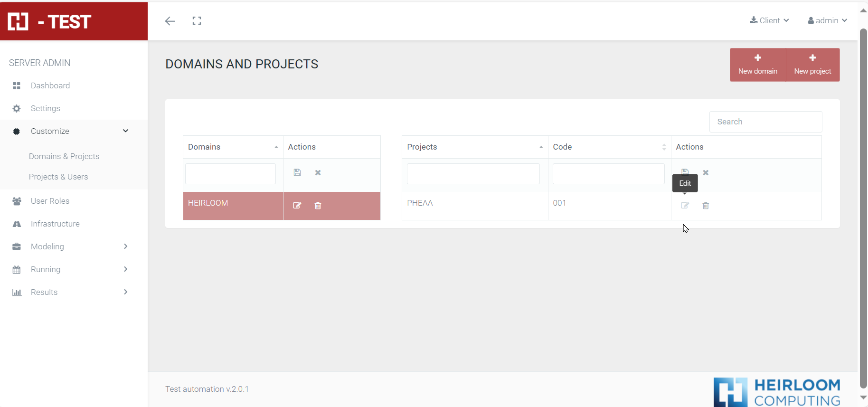Go to Dashboard in sidebar
Image resolution: width=868 pixels, height=407 pixels.
coord(50,85)
